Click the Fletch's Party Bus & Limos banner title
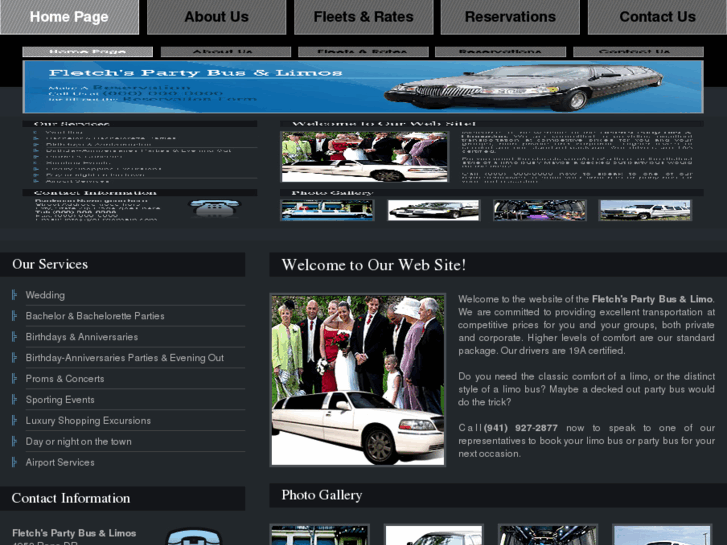Viewport: 727px width, 545px height. click(196, 73)
